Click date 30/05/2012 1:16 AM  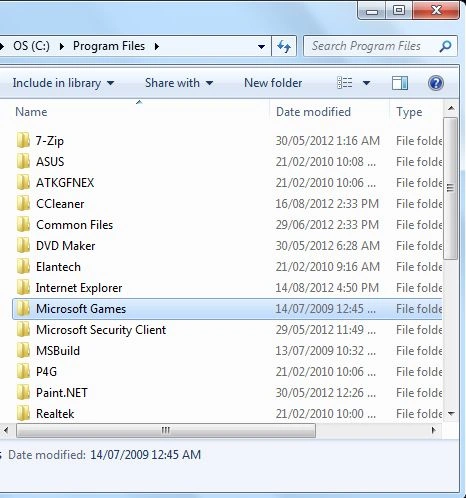pyautogui.click(x=328, y=141)
